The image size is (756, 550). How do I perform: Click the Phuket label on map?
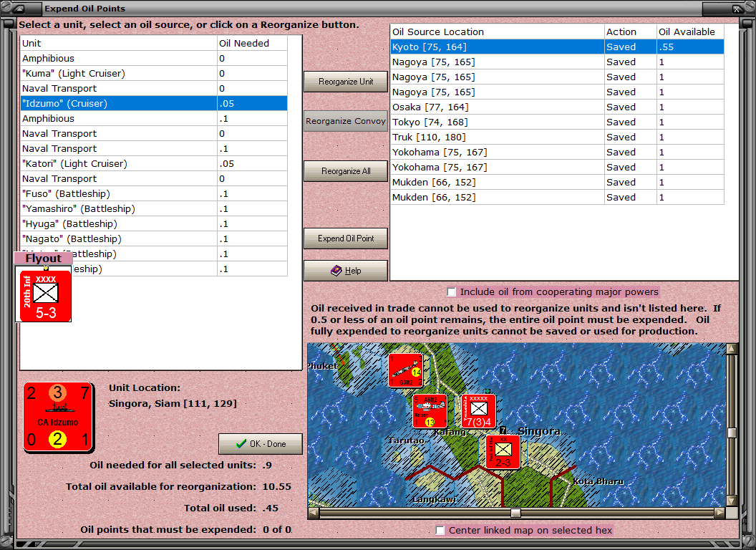323,366
